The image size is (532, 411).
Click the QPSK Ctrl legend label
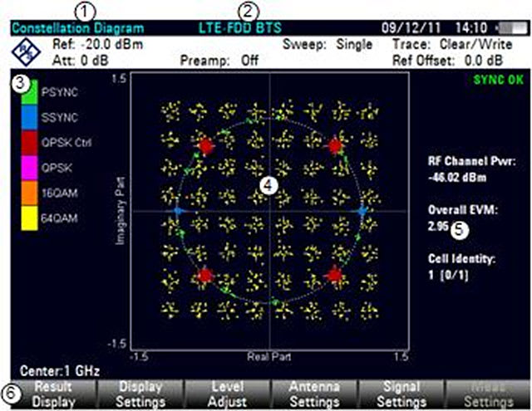point(66,143)
